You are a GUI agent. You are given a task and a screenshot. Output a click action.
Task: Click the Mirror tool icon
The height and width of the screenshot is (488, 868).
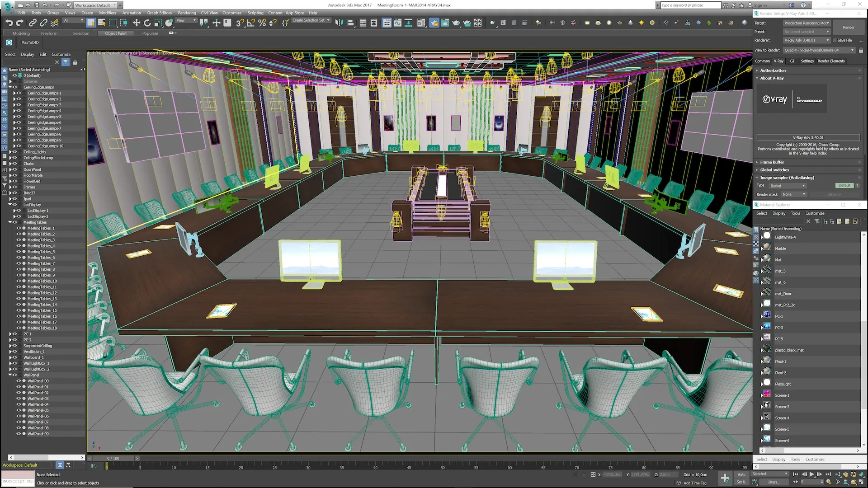pos(339,23)
